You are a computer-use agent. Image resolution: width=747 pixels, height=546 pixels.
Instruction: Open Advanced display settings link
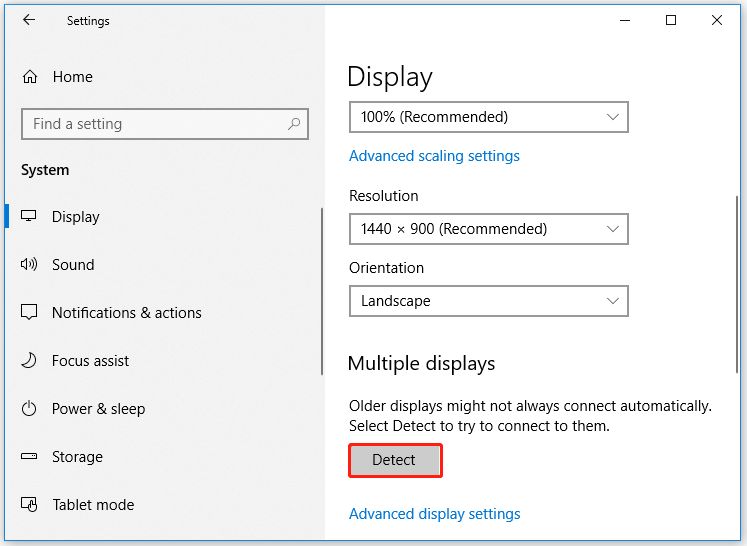click(x=434, y=514)
